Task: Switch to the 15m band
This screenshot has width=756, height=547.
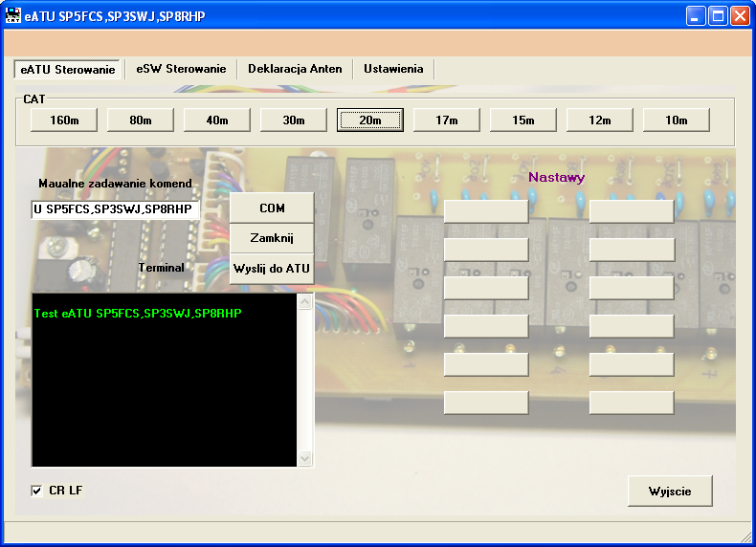Action: tap(523, 120)
